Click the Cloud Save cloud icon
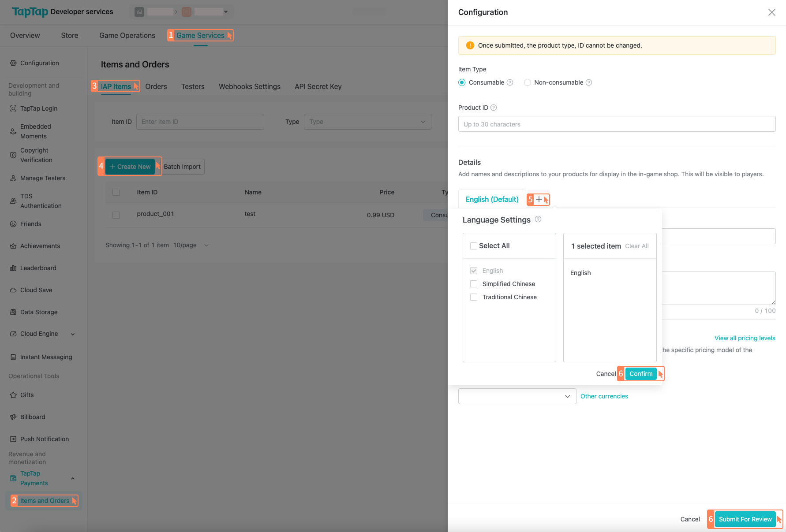Screen dimensions: 786x532 click(x=13, y=290)
